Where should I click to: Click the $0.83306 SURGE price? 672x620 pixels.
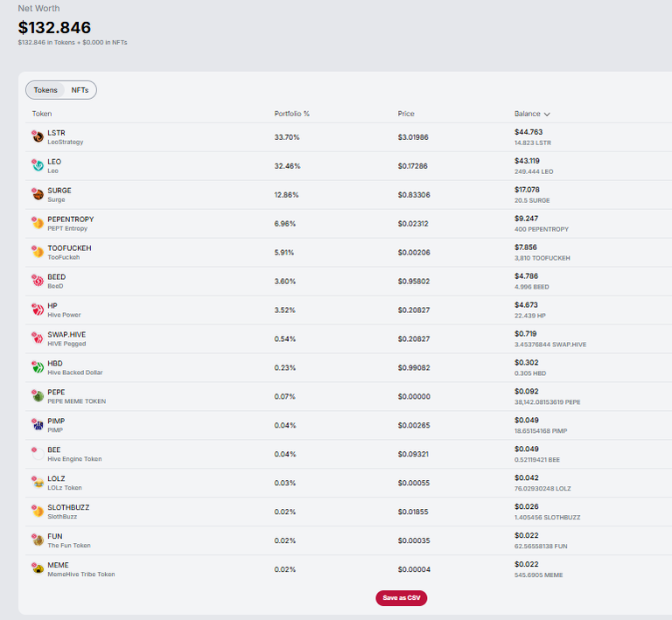click(414, 194)
